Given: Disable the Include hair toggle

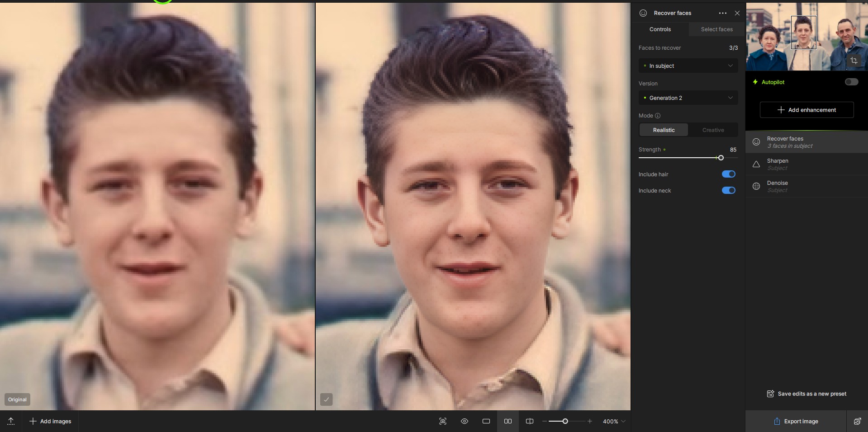Looking at the screenshot, I should click(728, 174).
